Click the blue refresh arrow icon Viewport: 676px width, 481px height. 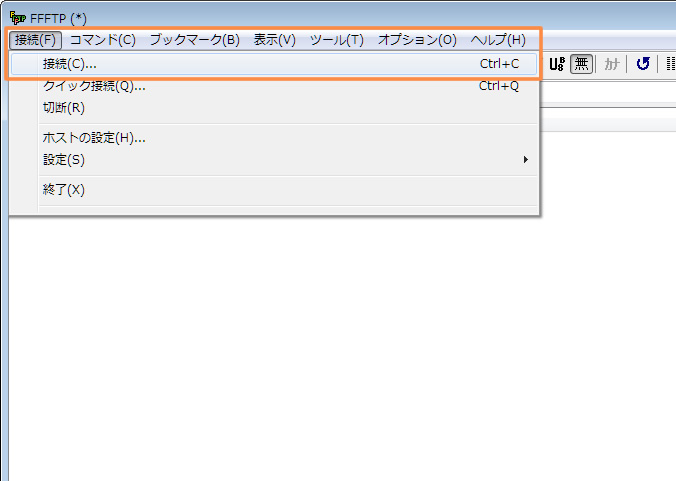tap(643, 64)
